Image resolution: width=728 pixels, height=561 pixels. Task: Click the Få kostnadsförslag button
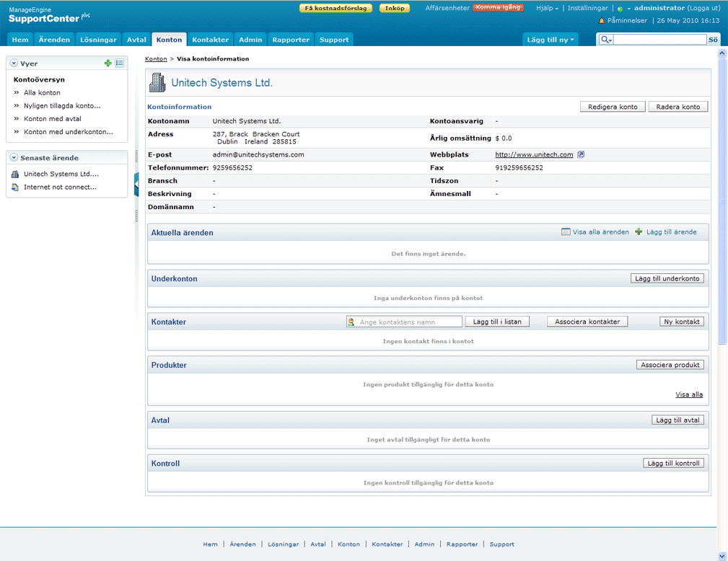click(x=336, y=8)
